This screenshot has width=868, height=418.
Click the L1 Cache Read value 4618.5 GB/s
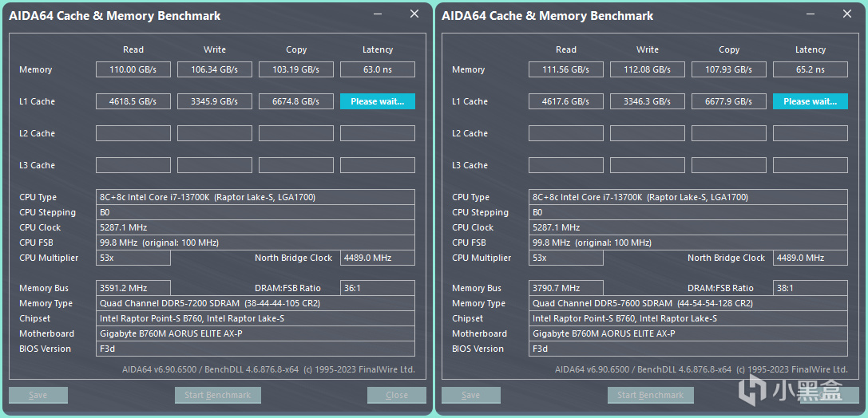(133, 101)
